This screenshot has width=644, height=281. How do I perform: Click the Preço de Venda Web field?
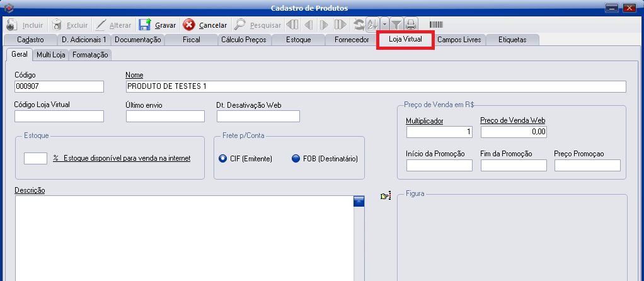pyautogui.click(x=514, y=132)
